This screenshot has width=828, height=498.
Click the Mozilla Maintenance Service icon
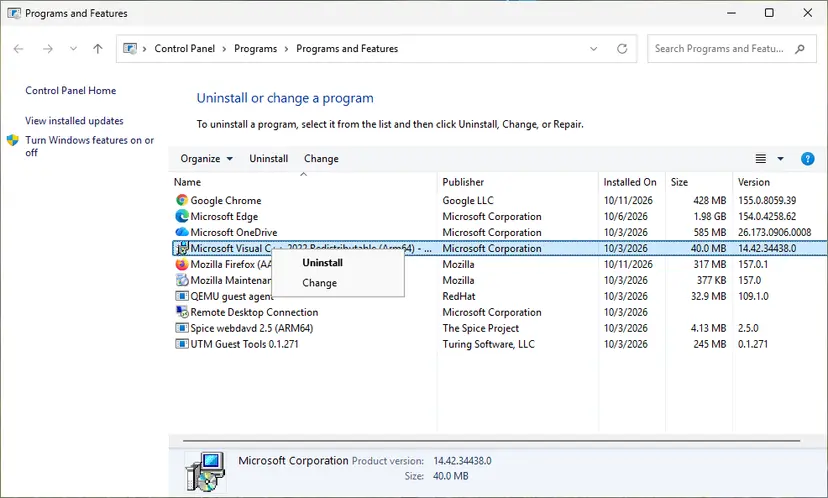tap(182, 280)
